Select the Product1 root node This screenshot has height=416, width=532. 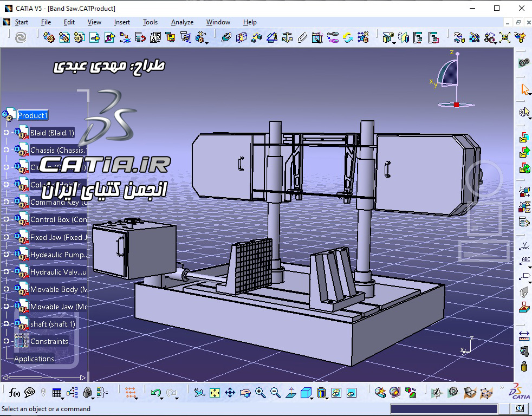click(33, 115)
